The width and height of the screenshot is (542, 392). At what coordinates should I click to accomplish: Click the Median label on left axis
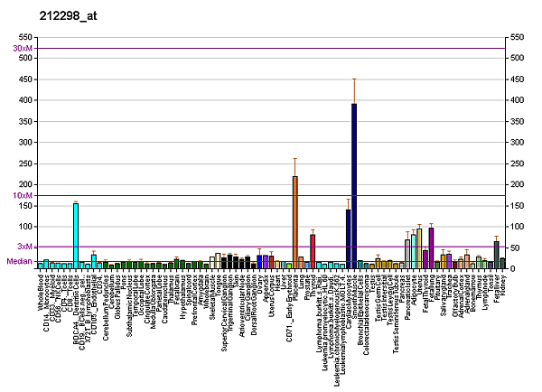point(20,261)
